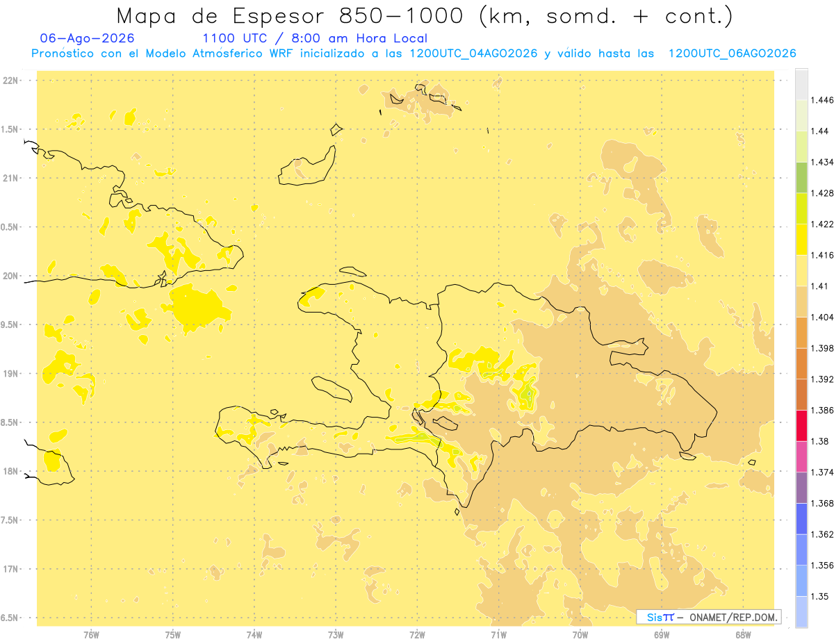Click legend value 1.35
834x644 pixels.
819,596
